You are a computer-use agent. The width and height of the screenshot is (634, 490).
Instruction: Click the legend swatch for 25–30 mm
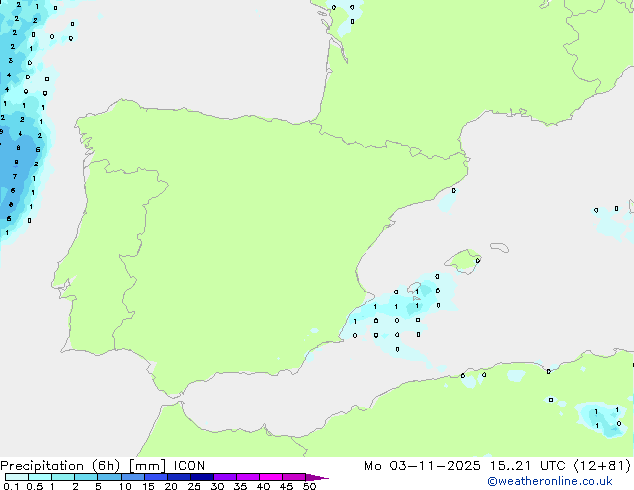click(202, 477)
